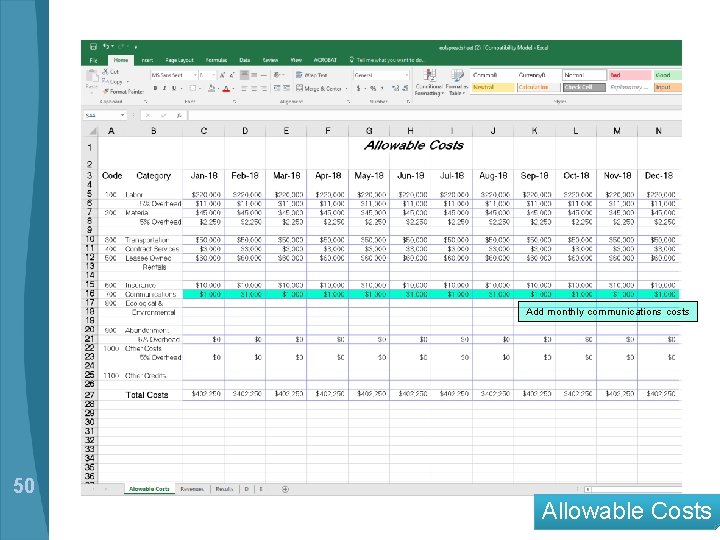Expand the Alignment group dialog launcher
The image size is (720, 540).
pos(348,101)
